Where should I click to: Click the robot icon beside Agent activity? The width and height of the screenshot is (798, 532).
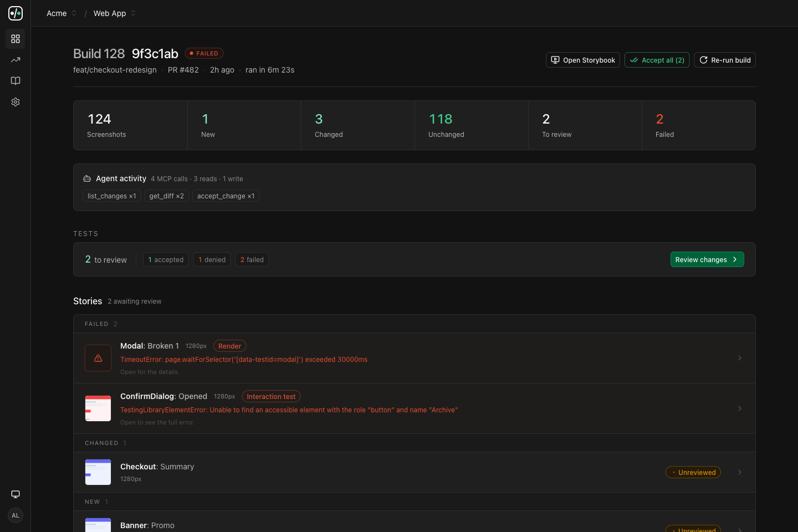[x=87, y=178]
